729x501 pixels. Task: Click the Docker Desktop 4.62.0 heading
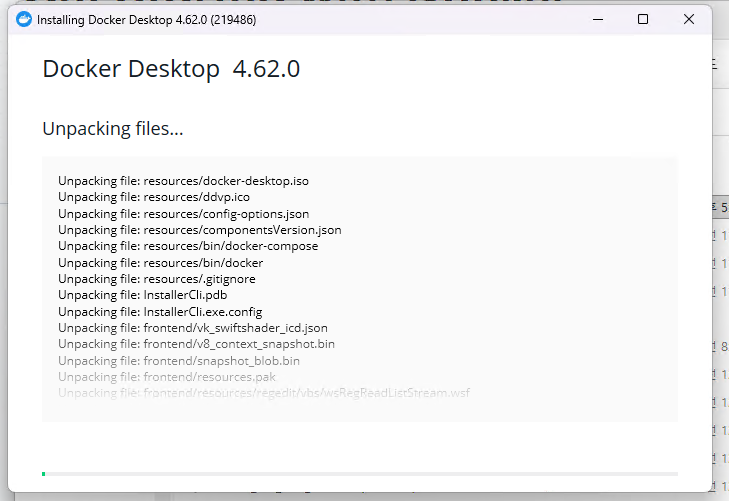[x=171, y=69]
